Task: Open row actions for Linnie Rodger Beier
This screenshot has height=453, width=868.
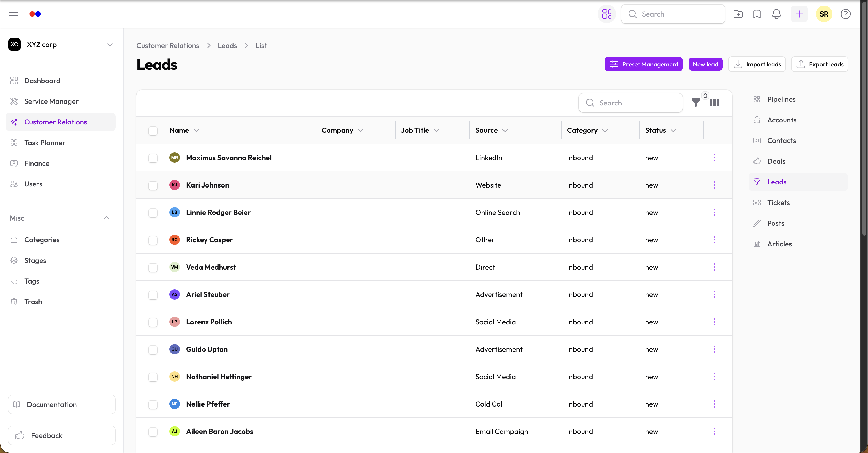Action: point(714,212)
